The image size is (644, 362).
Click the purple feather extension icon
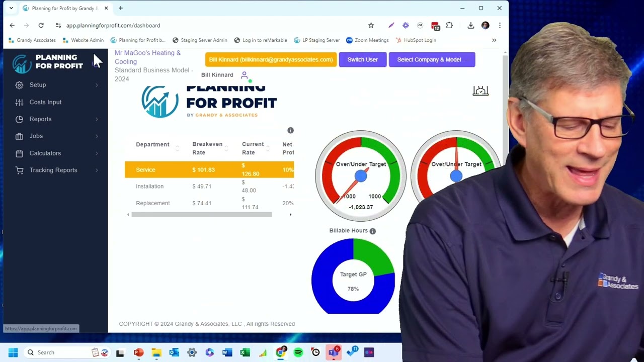[x=391, y=25]
